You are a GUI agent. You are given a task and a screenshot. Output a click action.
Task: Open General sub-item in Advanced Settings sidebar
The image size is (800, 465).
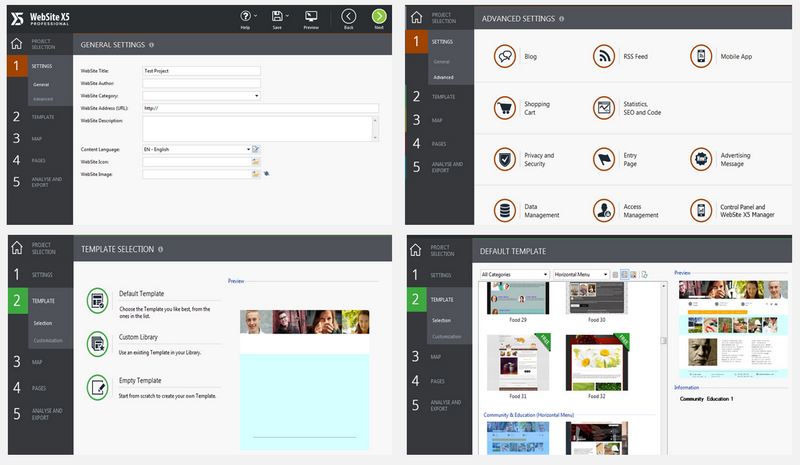pyautogui.click(x=442, y=62)
